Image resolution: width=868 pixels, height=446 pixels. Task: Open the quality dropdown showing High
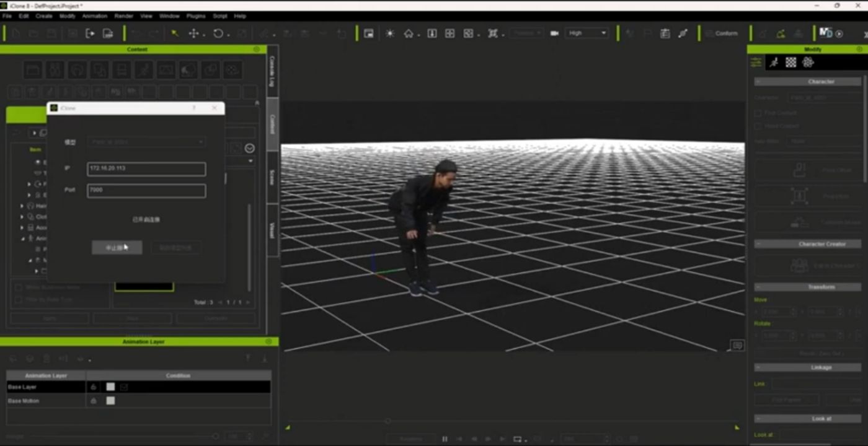587,33
